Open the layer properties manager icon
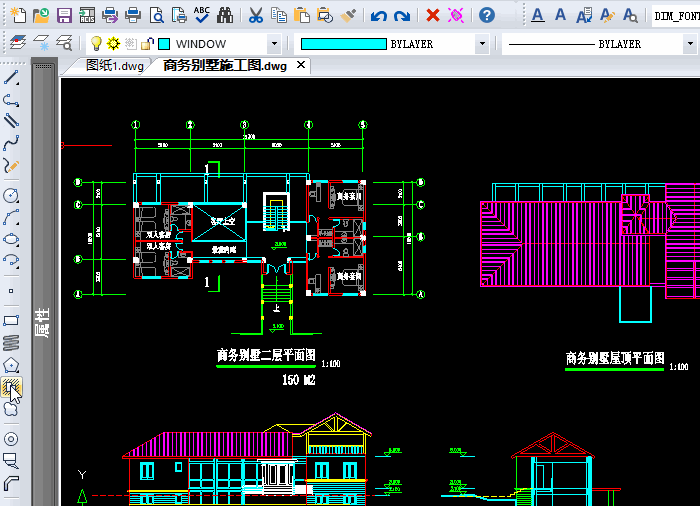The image size is (700, 506). pyautogui.click(x=18, y=43)
